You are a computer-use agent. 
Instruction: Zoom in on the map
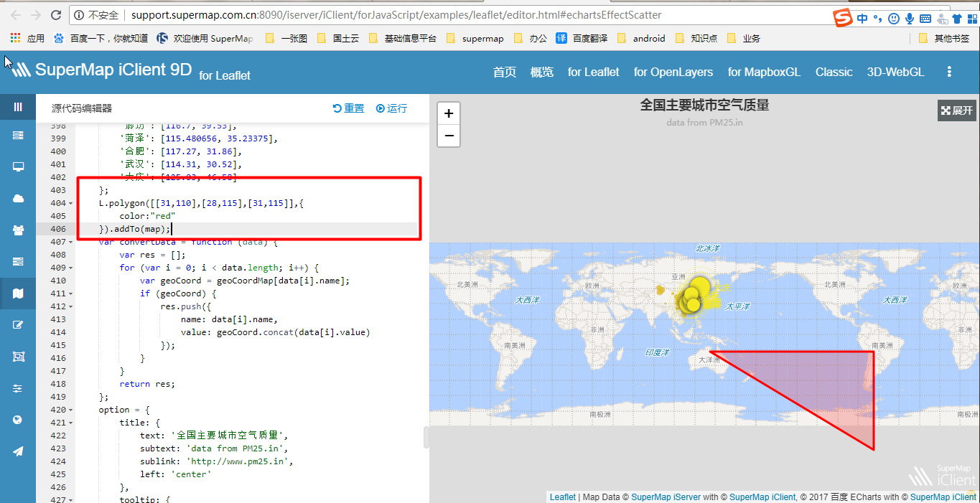449,113
